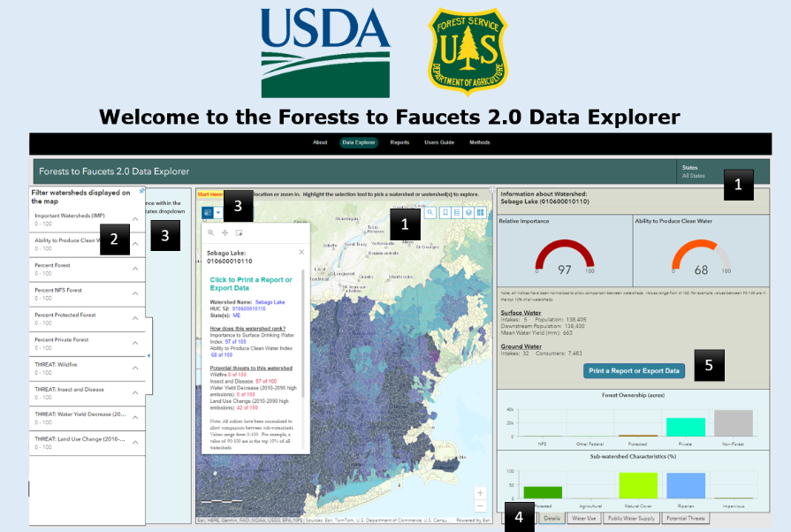The image size is (791, 532).
Task: Click 'Potential threats to this watershed' text
Action: pos(251,369)
